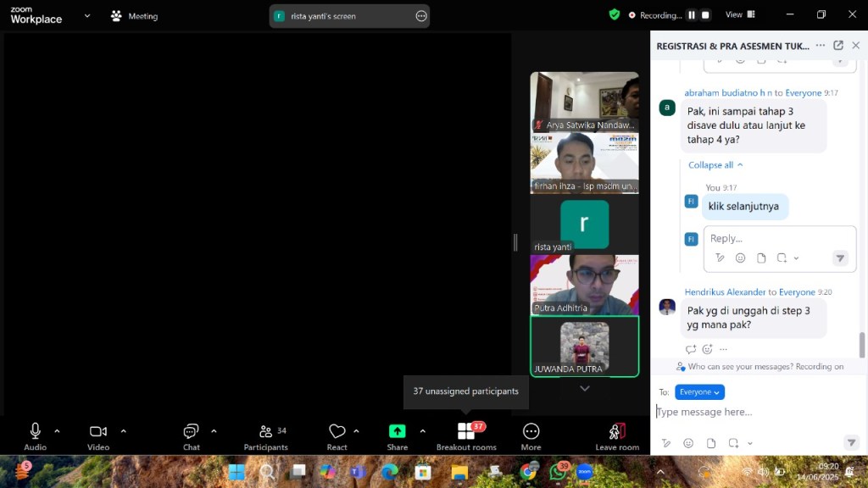Image resolution: width=868 pixels, height=488 pixels.
Task: Toggle the camera Video button
Action: (x=98, y=431)
